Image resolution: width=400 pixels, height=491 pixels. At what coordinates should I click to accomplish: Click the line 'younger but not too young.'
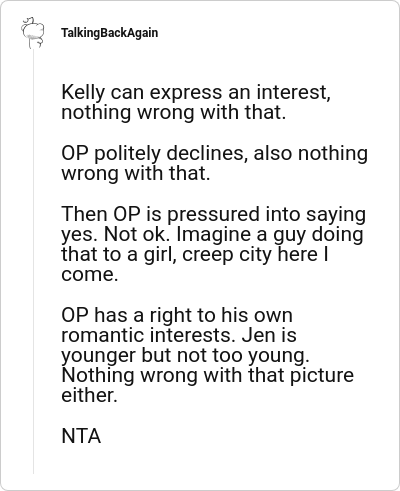(x=185, y=355)
